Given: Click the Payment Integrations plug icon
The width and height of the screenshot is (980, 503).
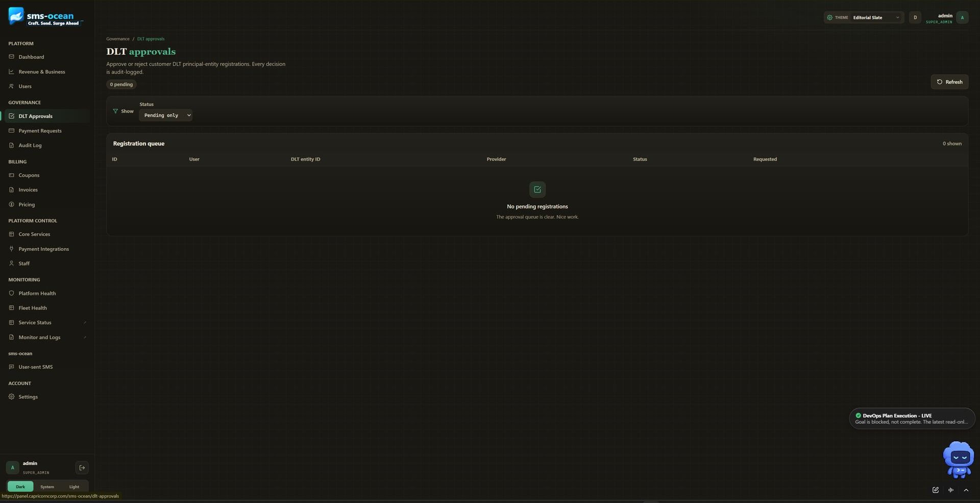Looking at the screenshot, I should pos(11,249).
